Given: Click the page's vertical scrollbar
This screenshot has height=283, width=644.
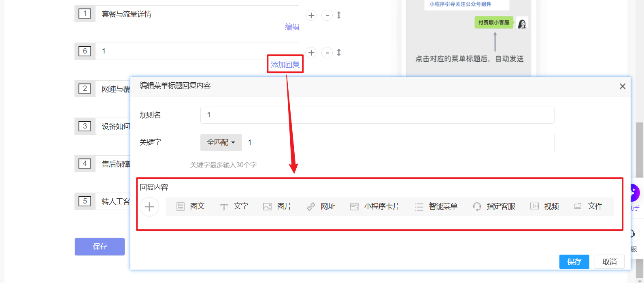Looking at the screenshot, I should point(640,150).
